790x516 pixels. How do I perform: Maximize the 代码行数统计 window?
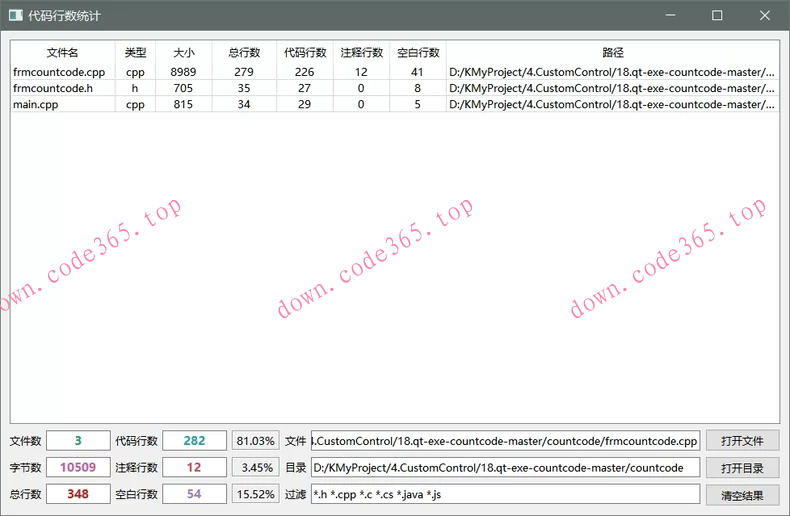(x=717, y=16)
